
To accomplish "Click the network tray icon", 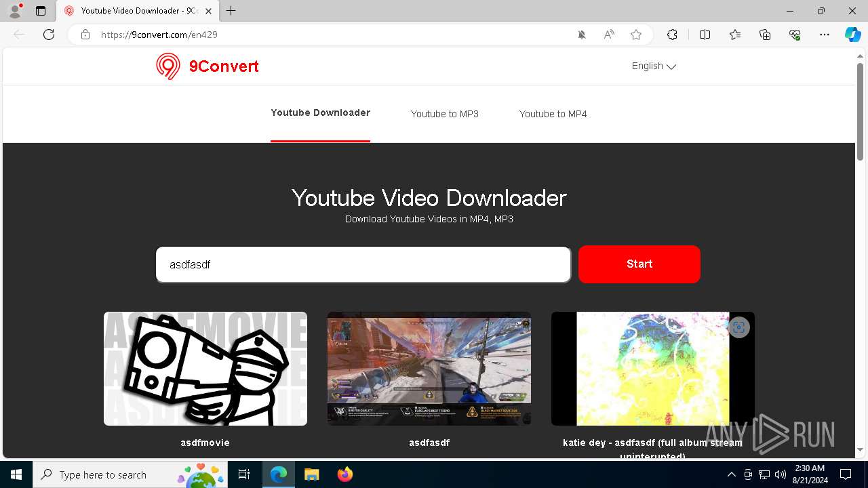I will click(x=764, y=474).
